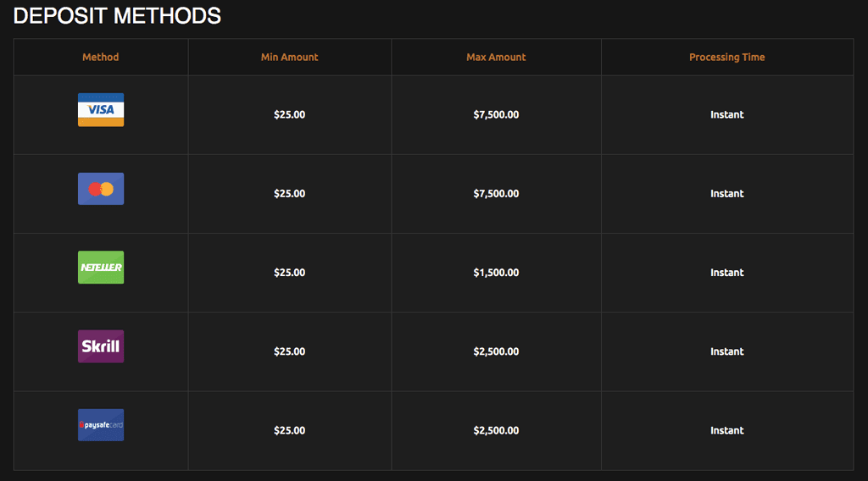Select the Mastercard payment icon
The width and height of the screenshot is (868, 481).
(x=101, y=189)
